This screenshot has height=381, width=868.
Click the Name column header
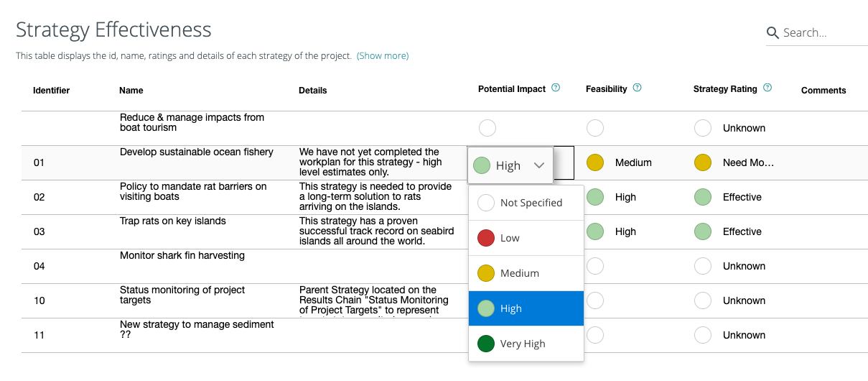pos(131,91)
